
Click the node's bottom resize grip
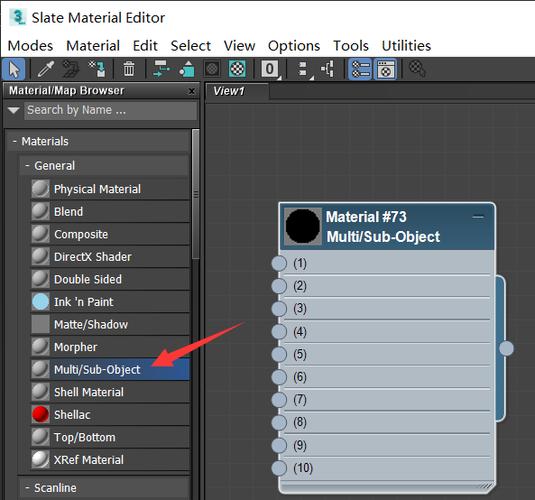(487, 486)
